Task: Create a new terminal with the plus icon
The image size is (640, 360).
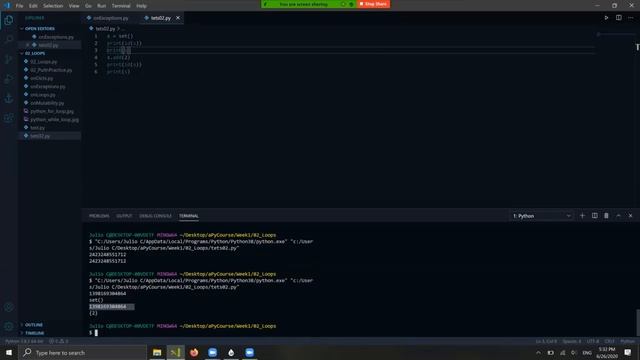Action: point(582,216)
